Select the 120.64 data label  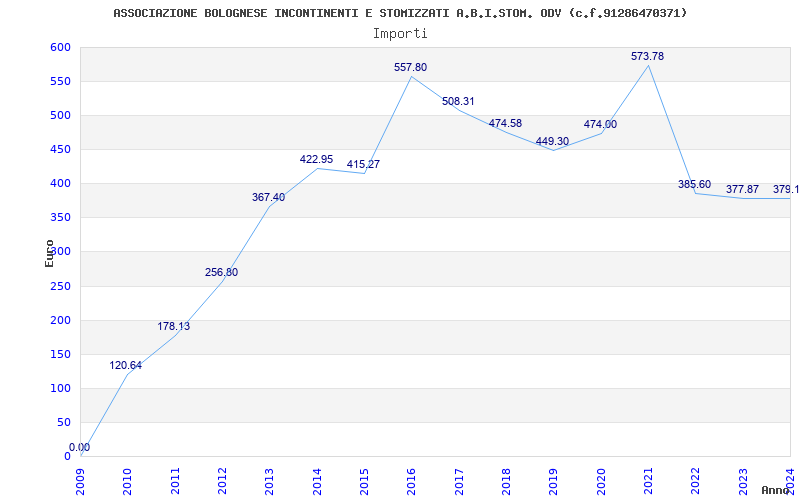click(x=126, y=365)
